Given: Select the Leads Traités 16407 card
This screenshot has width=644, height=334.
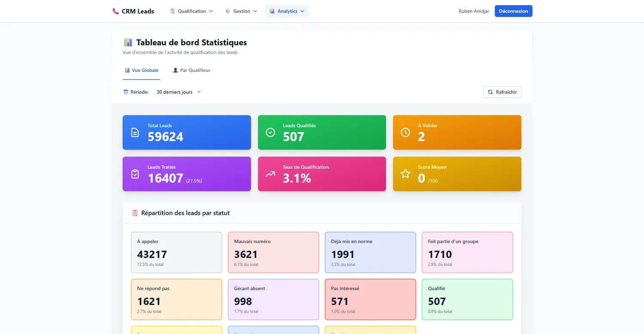Looking at the screenshot, I should (x=187, y=174).
